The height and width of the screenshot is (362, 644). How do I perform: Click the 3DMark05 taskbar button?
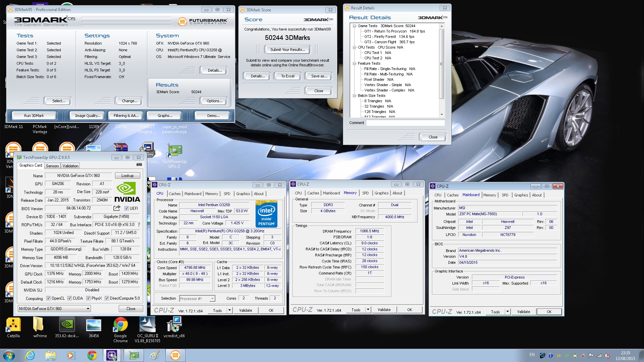point(175,355)
